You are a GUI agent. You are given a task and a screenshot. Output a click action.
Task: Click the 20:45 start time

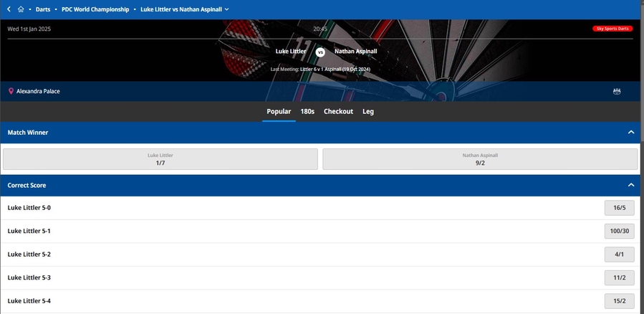point(320,29)
